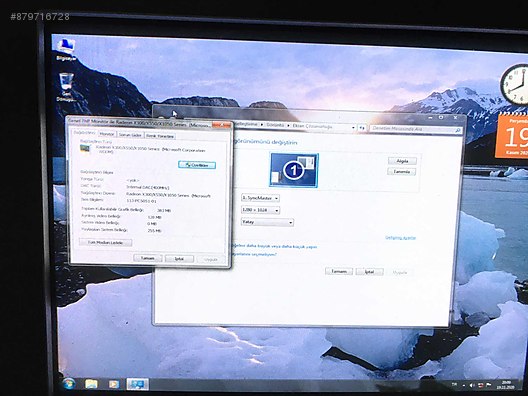
Task: Switch to the Sorun Gider tab
Action: click(130, 135)
